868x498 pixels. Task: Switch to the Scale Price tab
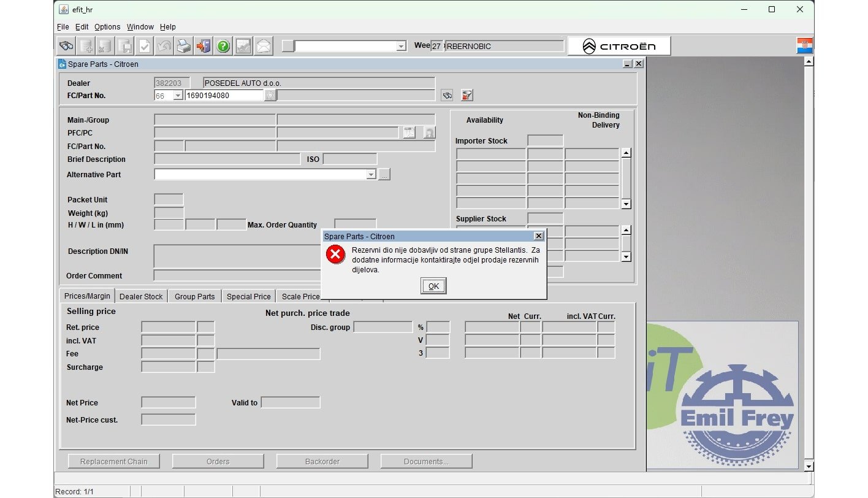coord(300,296)
